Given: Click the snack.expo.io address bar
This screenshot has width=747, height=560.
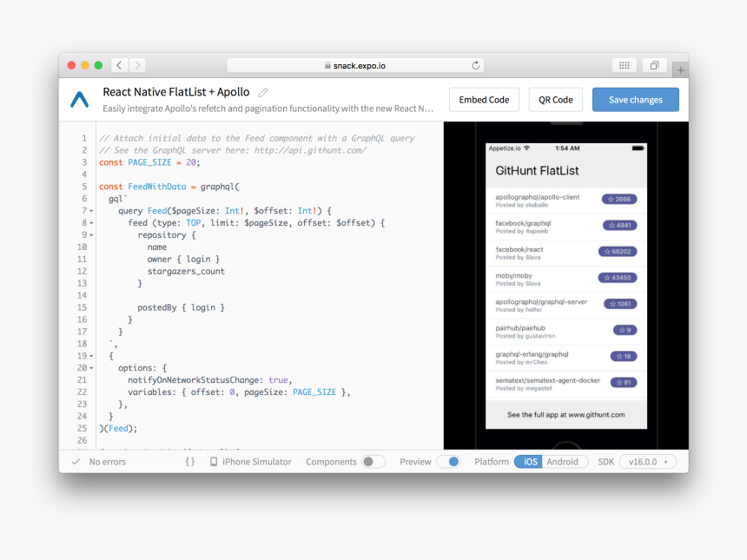Looking at the screenshot, I should pos(355,65).
